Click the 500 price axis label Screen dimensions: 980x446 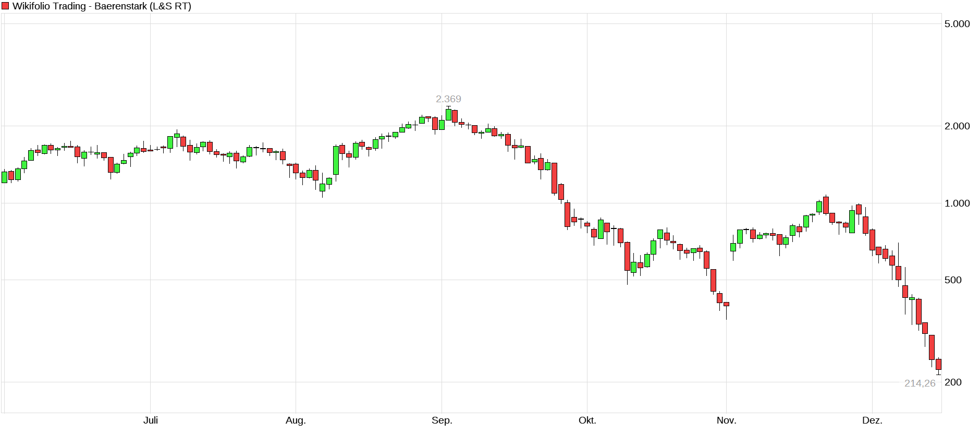pyautogui.click(x=953, y=280)
